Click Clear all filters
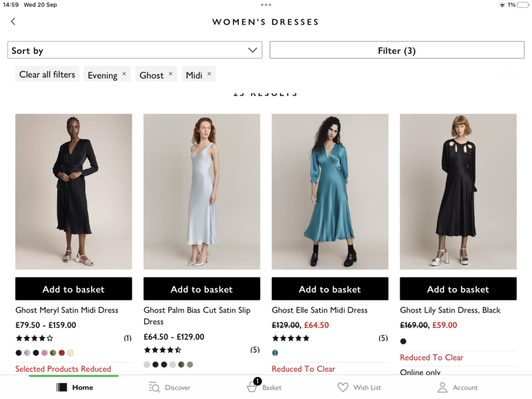Image resolution: width=532 pixels, height=399 pixels. point(47,74)
